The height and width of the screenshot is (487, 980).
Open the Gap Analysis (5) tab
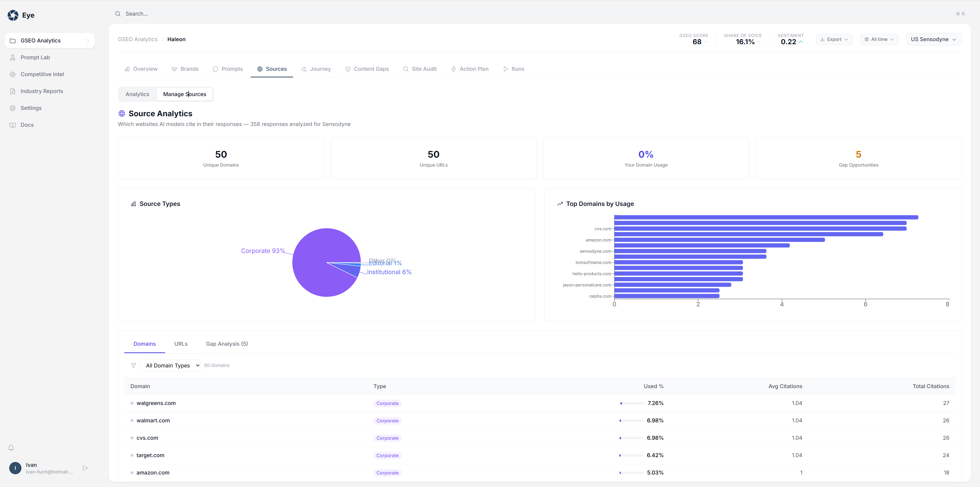[x=227, y=344]
